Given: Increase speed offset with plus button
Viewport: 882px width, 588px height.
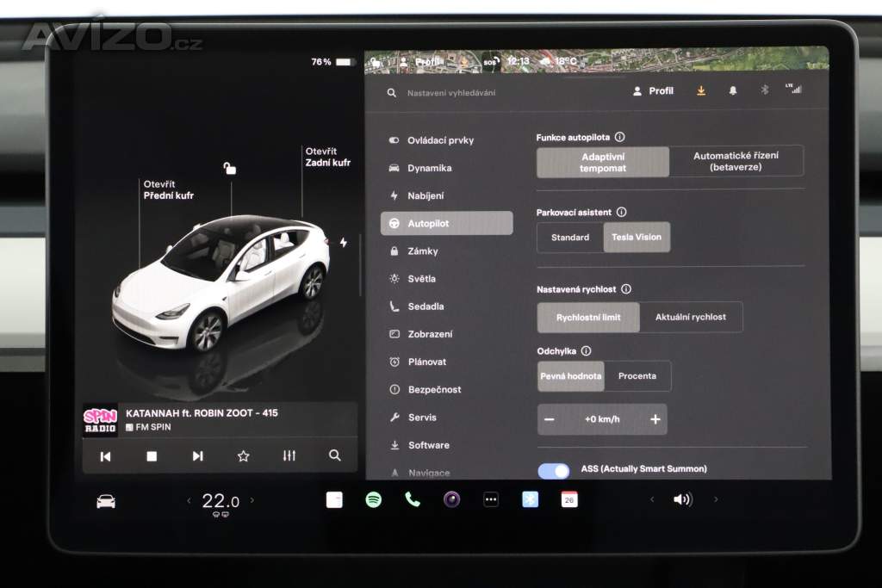Looking at the screenshot, I should click(655, 419).
